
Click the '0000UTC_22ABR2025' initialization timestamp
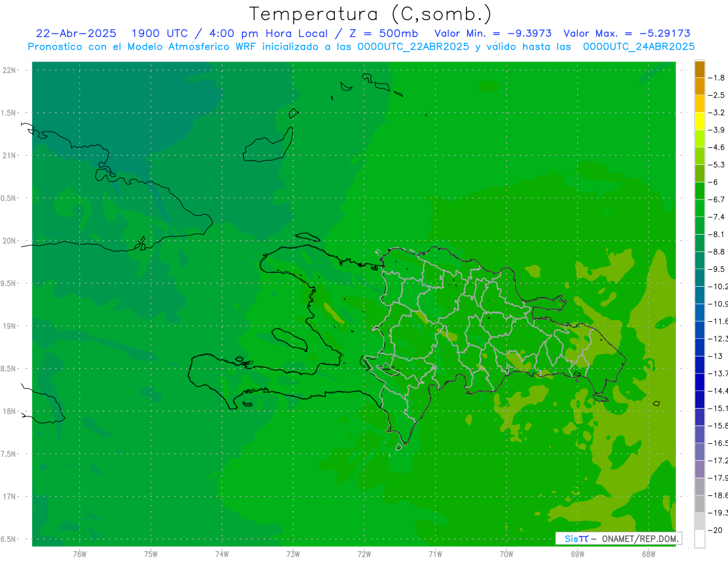click(x=414, y=47)
